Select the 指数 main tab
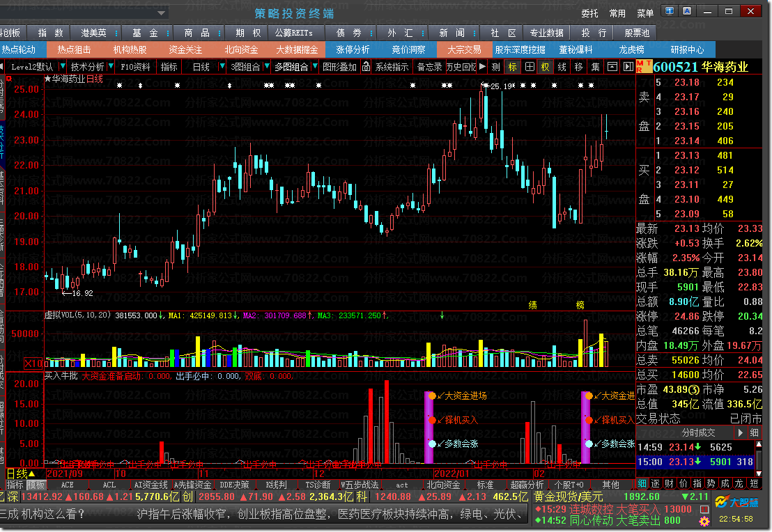The width and height of the screenshot is (772, 532). point(51,33)
